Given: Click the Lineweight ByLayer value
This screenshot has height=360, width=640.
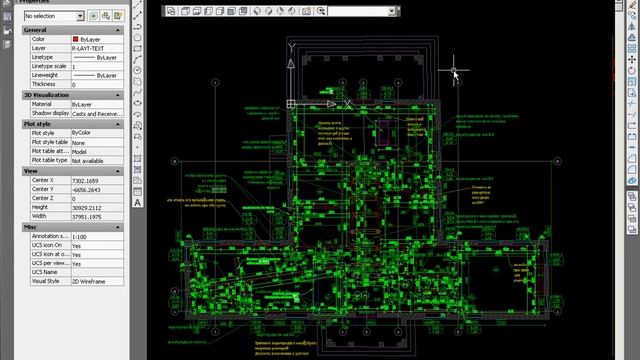Looking at the screenshot, I should 97,76.
